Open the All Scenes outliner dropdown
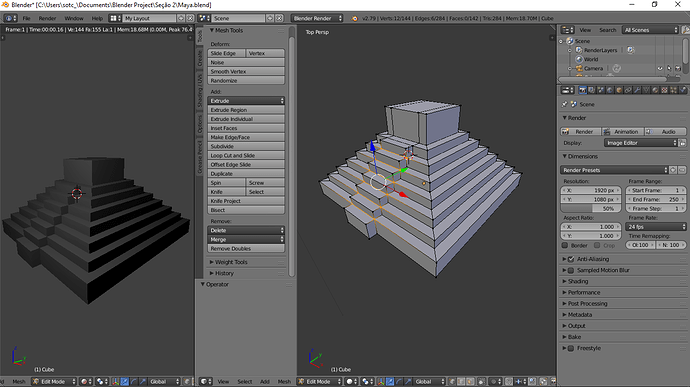The image size is (690, 387). [x=650, y=30]
